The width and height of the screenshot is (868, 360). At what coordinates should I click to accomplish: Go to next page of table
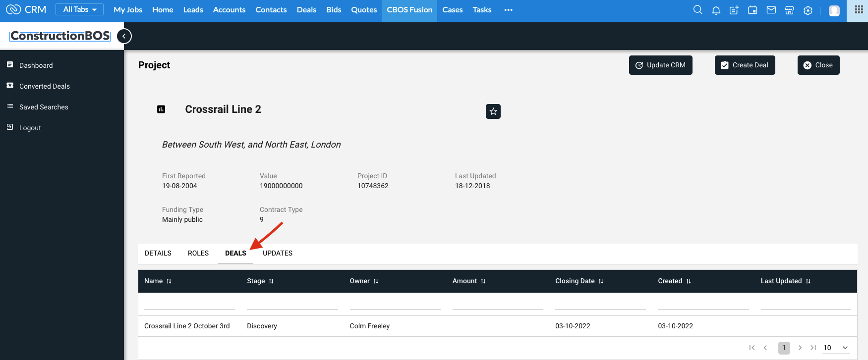click(800, 348)
